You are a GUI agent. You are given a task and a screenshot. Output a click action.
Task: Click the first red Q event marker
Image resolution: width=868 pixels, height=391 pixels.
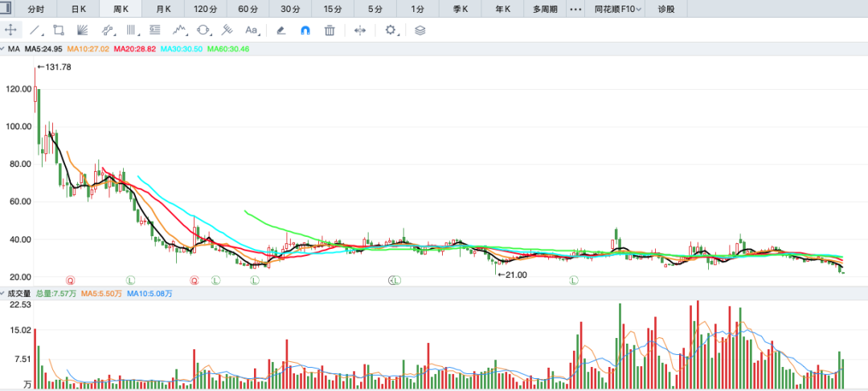70,280
